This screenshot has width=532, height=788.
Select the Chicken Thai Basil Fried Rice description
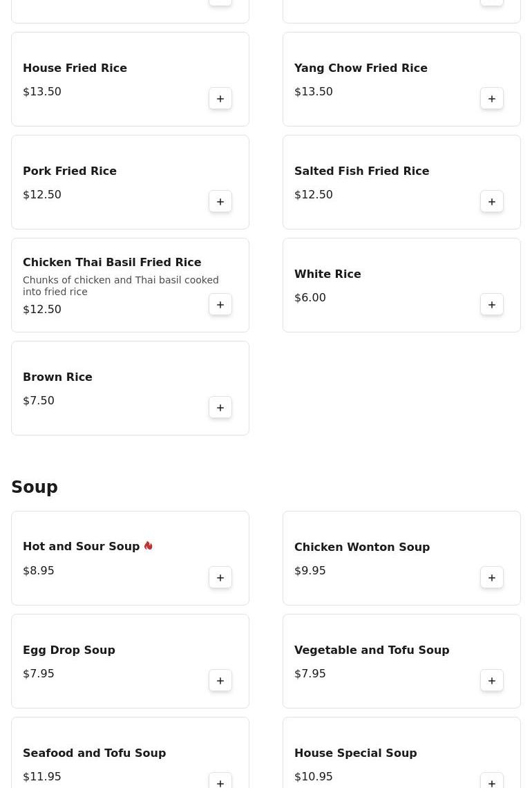pyautogui.click(x=121, y=285)
